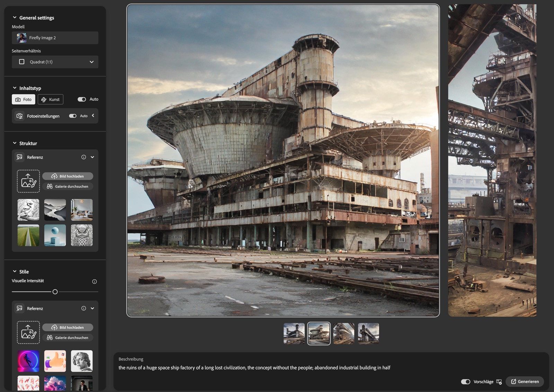Collapse the Stile section
554x392 pixels.
click(15, 272)
